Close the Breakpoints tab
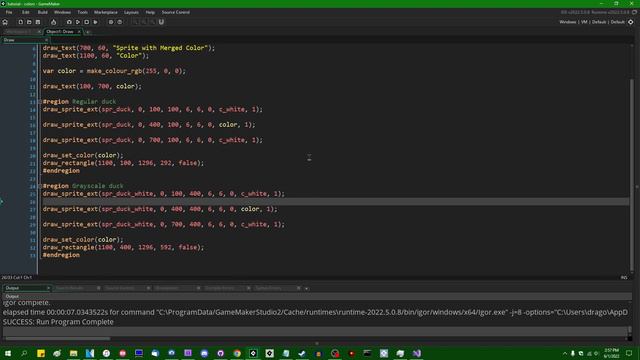 click(x=198, y=288)
